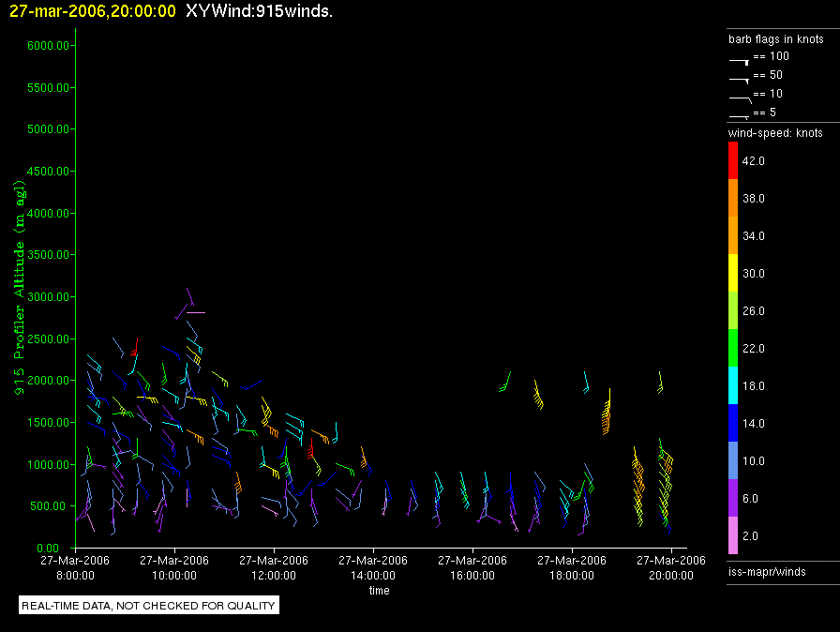This screenshot has height=632, width=840.
Task: Click the 14:00:00 time axis tick label
Action: coord(373,568)
